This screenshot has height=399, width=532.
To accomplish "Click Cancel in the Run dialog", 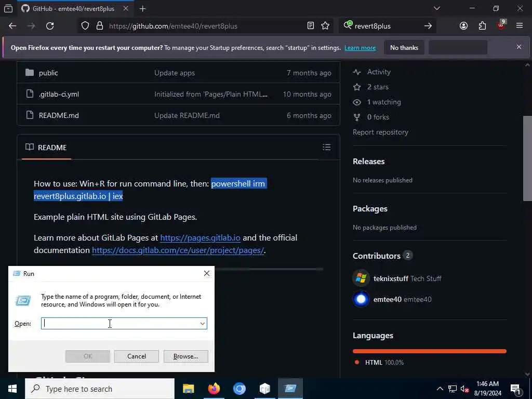I will (137, 356).
